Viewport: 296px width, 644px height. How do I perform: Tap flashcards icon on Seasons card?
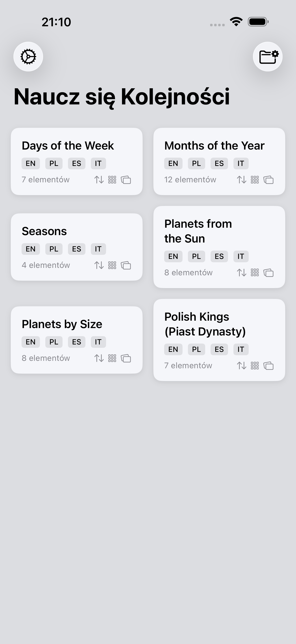coord(126,265)
